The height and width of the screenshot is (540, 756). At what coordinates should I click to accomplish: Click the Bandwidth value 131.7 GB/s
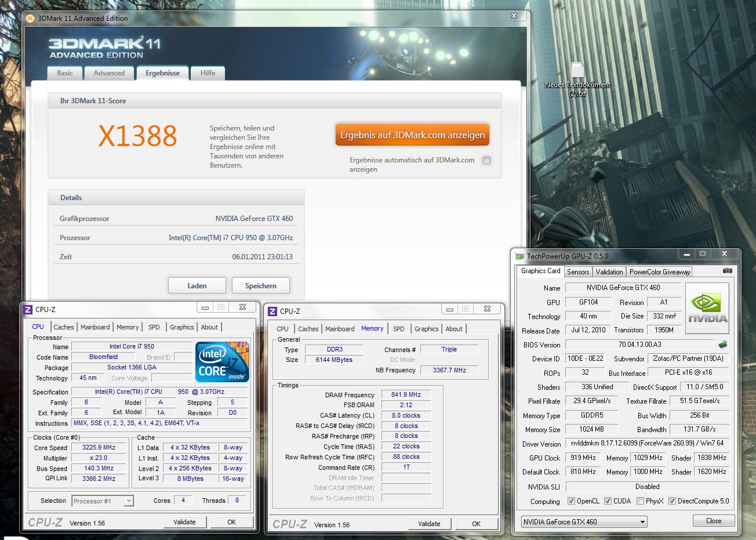pos(700,429)
